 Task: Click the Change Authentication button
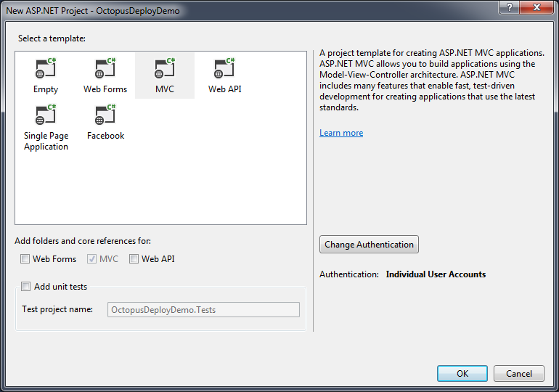pos(369,245)
